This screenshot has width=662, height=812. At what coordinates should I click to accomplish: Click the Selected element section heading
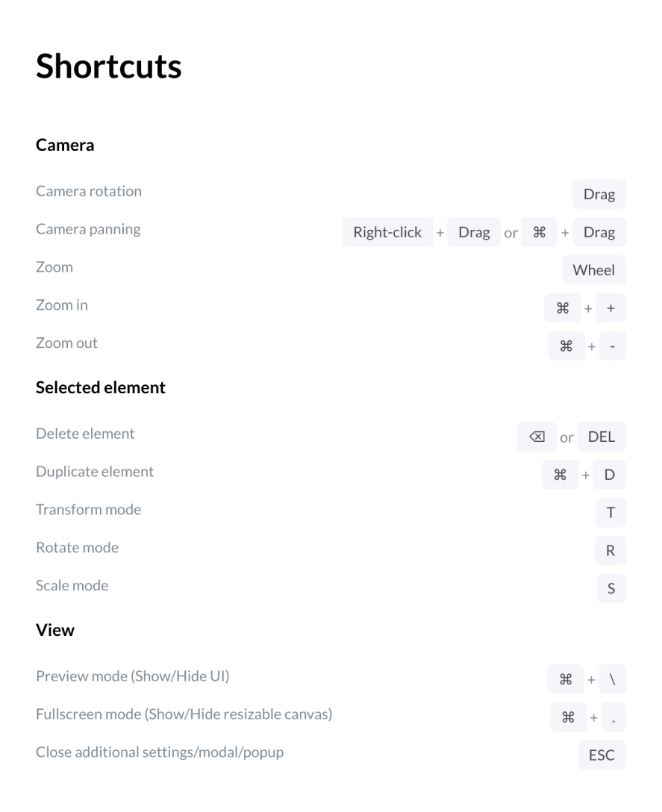coord(101,387)
